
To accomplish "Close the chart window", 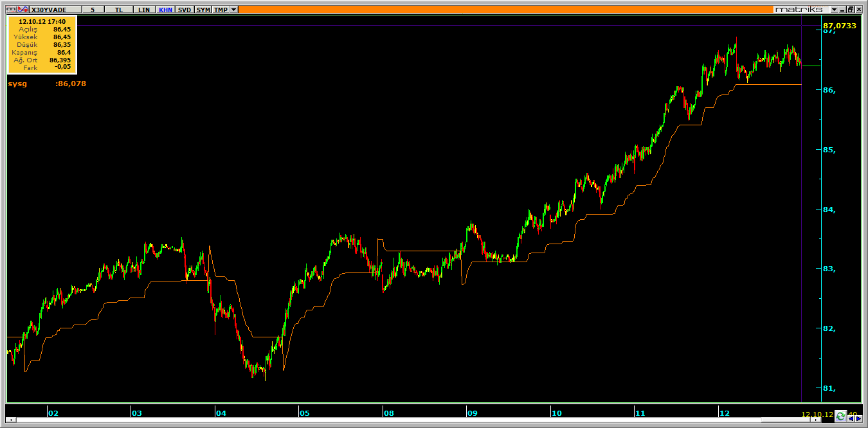I will [x=858, y=10].
